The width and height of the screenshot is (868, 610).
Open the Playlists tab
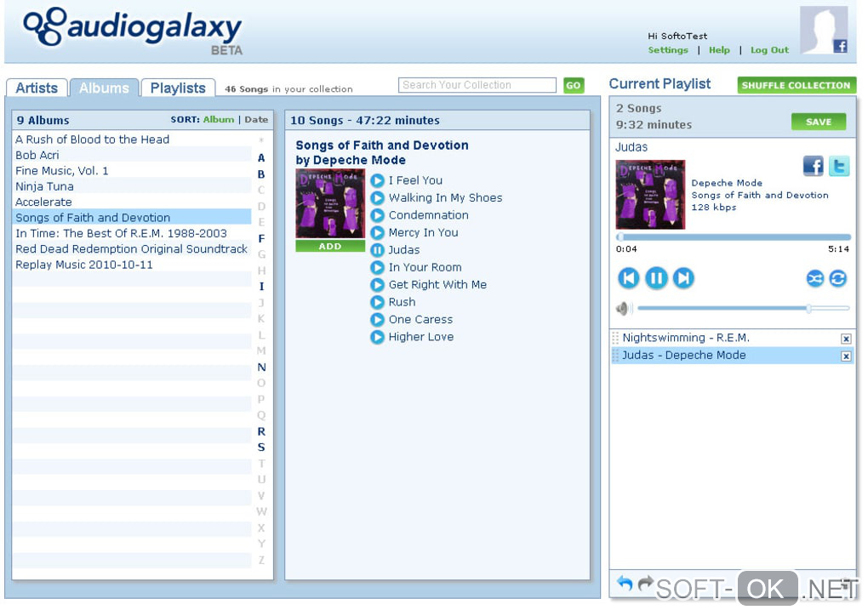tap(178, 88)
